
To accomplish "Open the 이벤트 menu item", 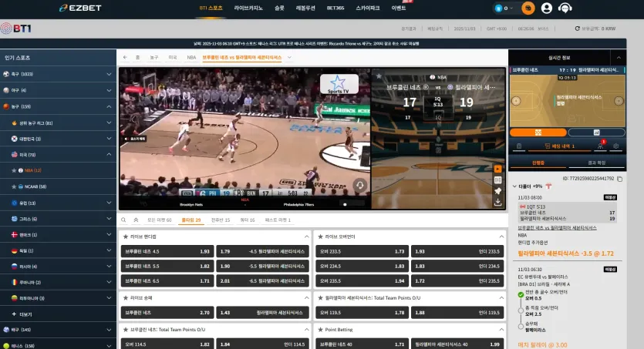I will click(x=399, y=8).
